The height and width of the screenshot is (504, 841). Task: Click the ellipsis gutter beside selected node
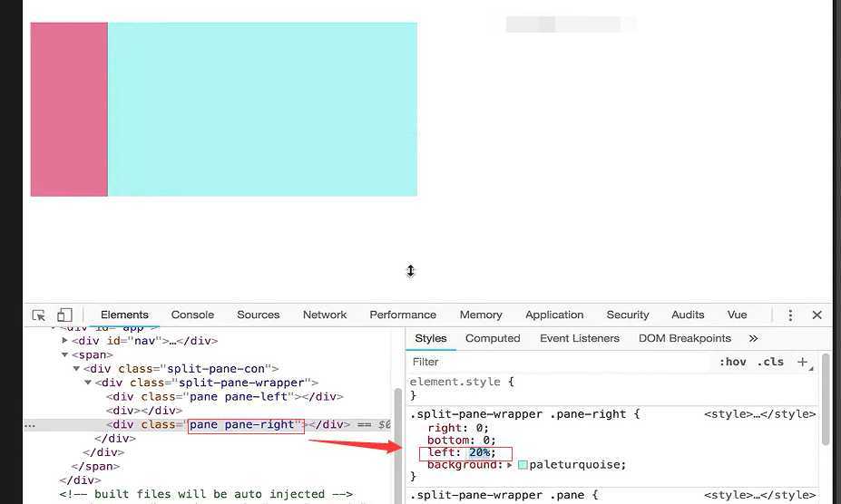(30, 425)
